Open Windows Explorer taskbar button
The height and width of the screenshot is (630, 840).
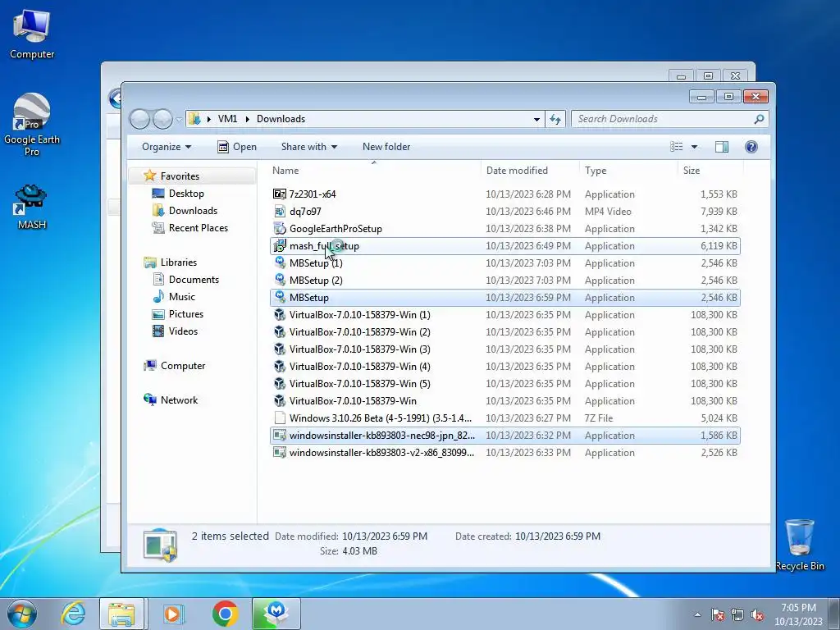pos(121,614)
